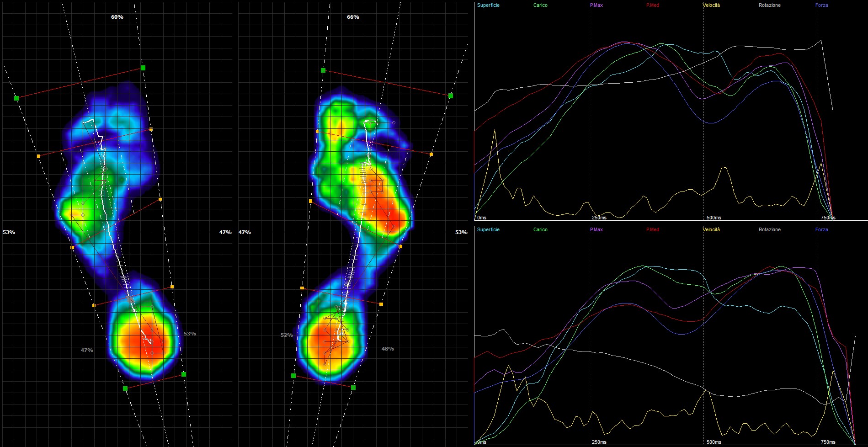
Task: Click green handle at left heel's bottom-right
Action: tap(184, 374)
